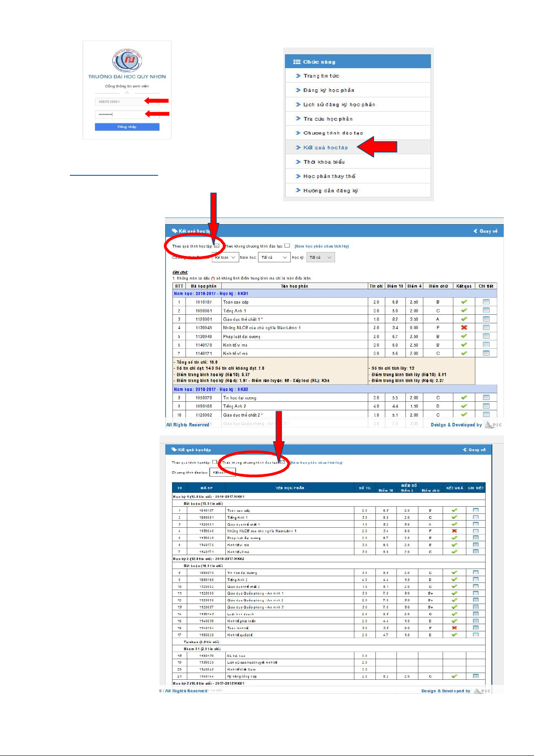Select Kết quả học tập menu item
The width and height of the screenshot is (534, 756).
click(x=325, y=148)
